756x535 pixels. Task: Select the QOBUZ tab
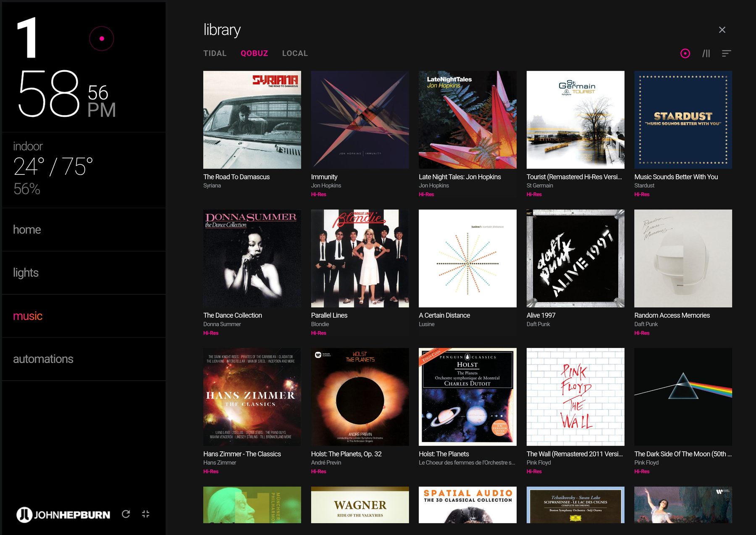click(254, 53)
